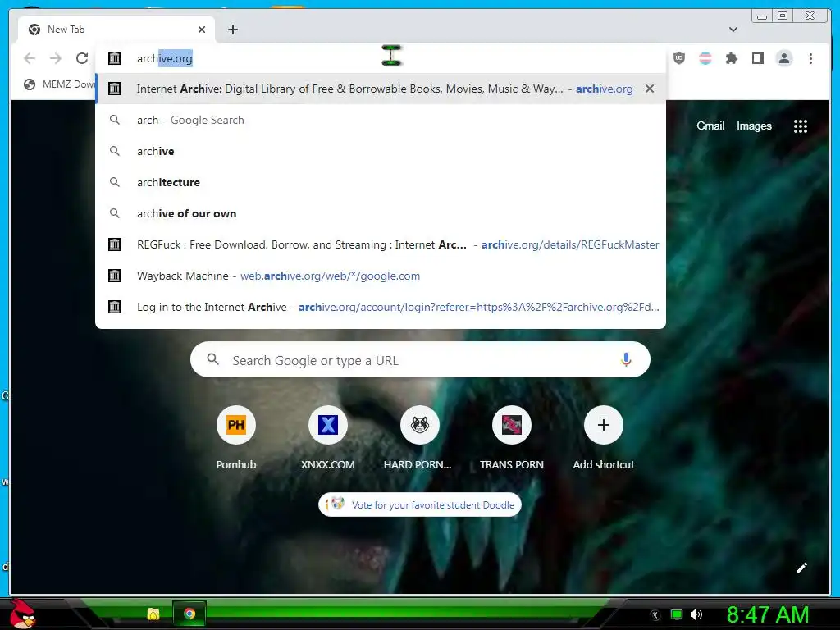
Task: Remove the Internet Archive suggestion with X
Action: pos(650,89)
